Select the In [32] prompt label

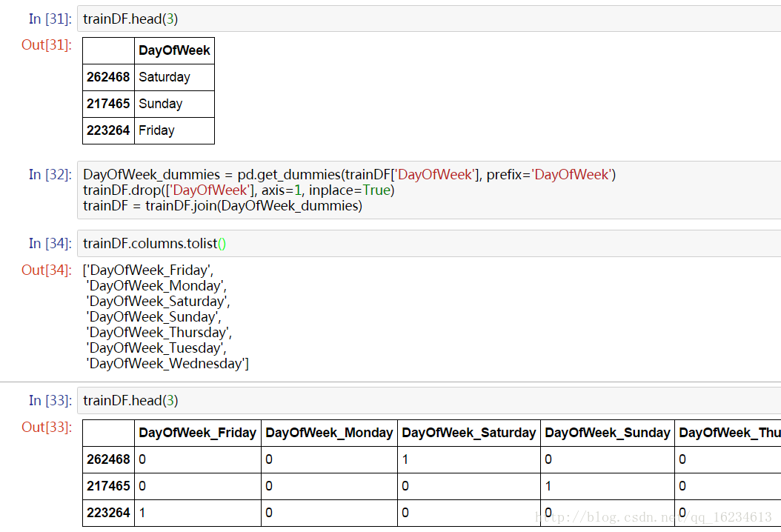tap(50, 174)
